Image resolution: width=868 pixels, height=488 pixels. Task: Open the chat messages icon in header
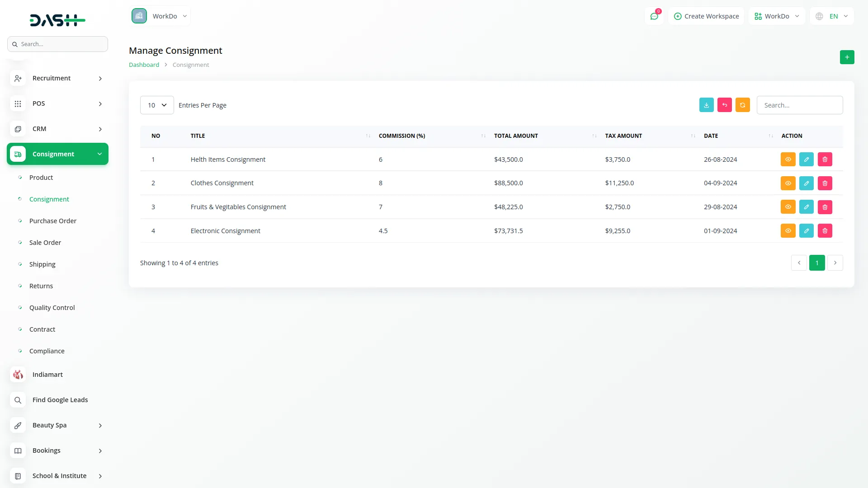[654, 16]
